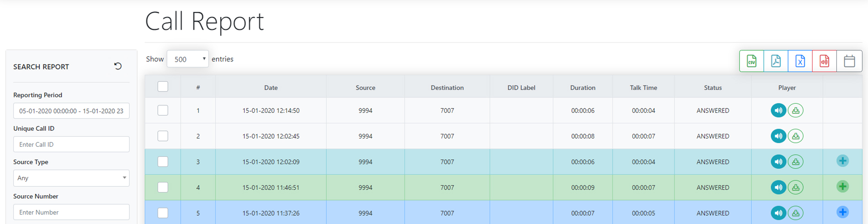Image resolution: width=868 pixels, height=224 pixels.
Task: Play recording for call 11:46:51
Action: tap(778, 187)
